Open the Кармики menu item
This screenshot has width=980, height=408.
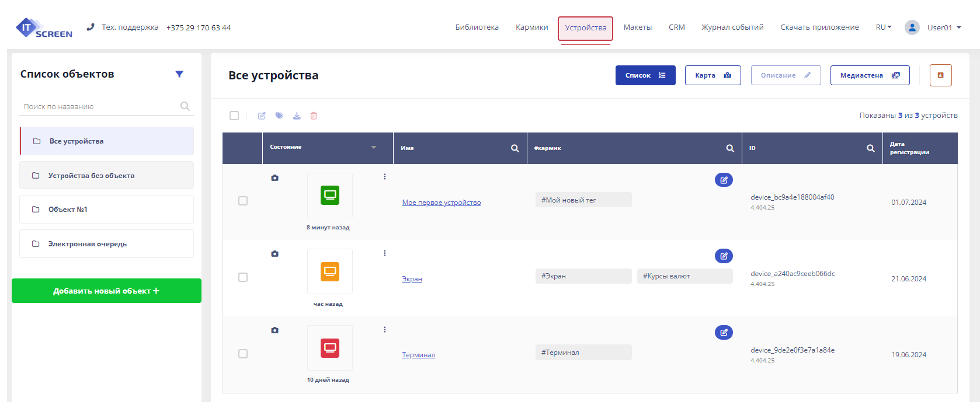532,27
